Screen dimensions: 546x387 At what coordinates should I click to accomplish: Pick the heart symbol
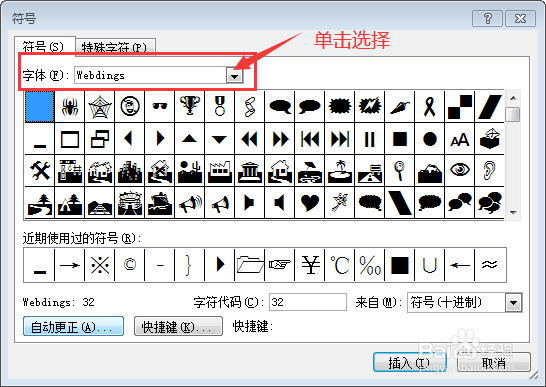pyautogui.click(x=310, y=202)
